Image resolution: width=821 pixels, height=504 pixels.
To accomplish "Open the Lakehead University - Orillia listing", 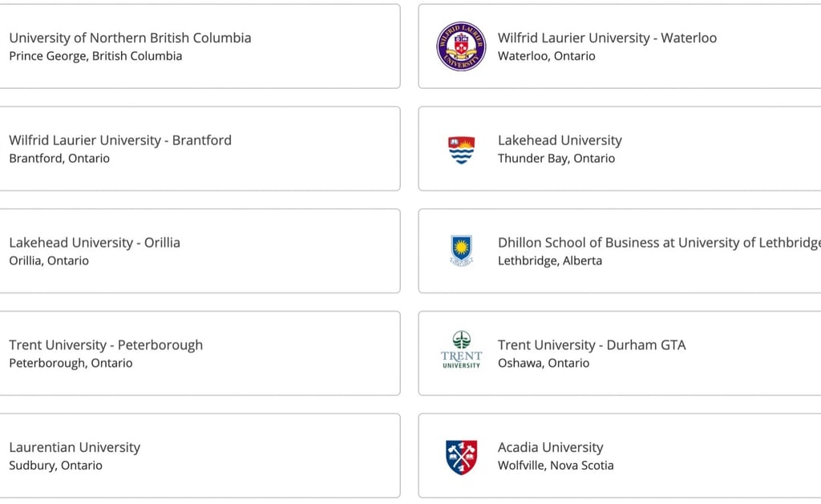I will pyautogui.click(x=200, y=252).
